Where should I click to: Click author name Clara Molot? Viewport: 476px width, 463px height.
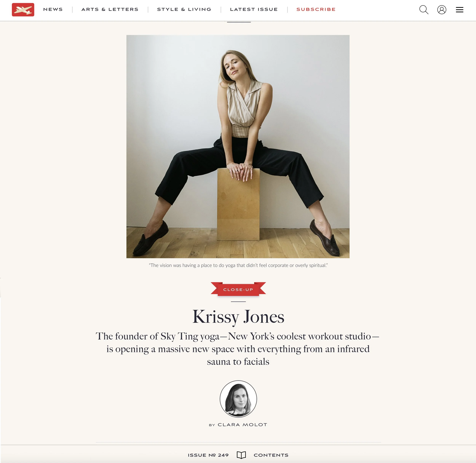[x=242, y=425]
